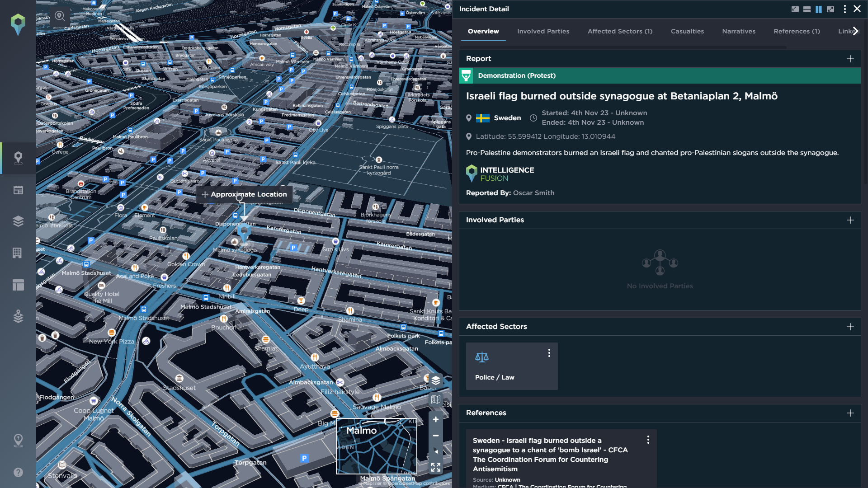Open the dashboard layout sidebar icon
The image size is (868, 488).
pos(18,285)
